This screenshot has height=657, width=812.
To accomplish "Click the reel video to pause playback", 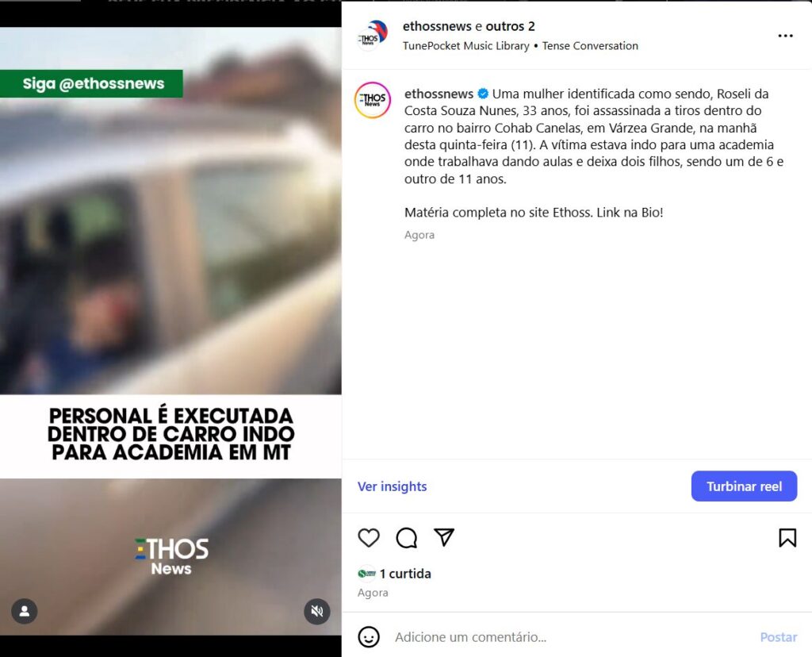I will [170, 233].
